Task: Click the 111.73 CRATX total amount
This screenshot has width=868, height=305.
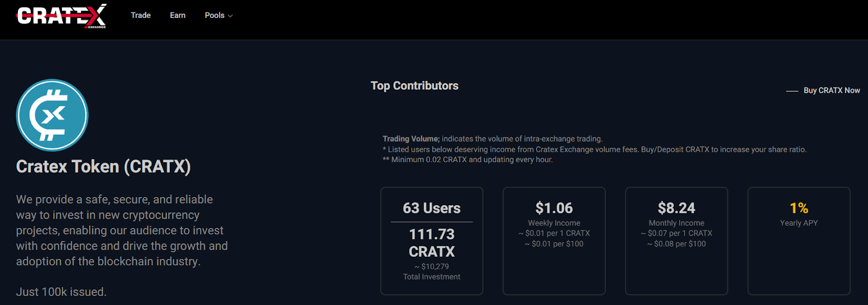Action: click(432, 243)
